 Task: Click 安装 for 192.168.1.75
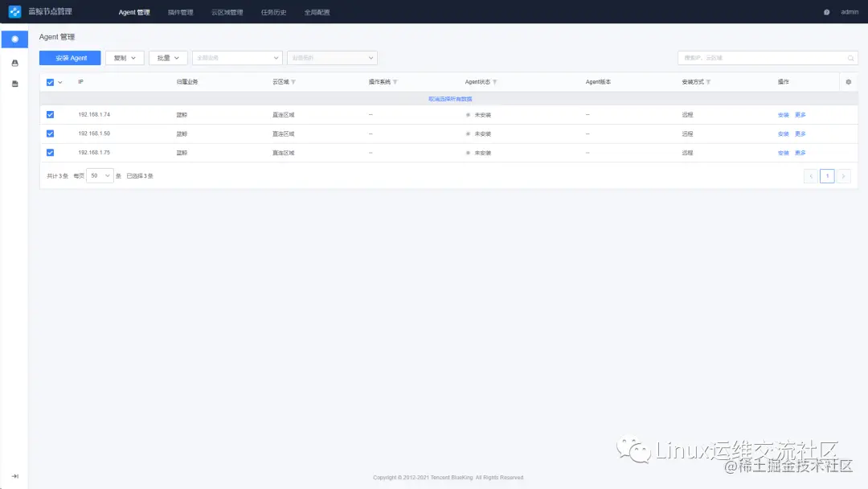pyautogui.click(x=784, y=153)
